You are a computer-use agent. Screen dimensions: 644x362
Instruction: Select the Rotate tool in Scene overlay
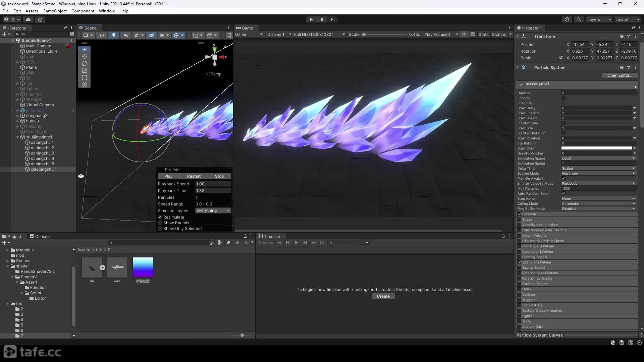point(84,63)
